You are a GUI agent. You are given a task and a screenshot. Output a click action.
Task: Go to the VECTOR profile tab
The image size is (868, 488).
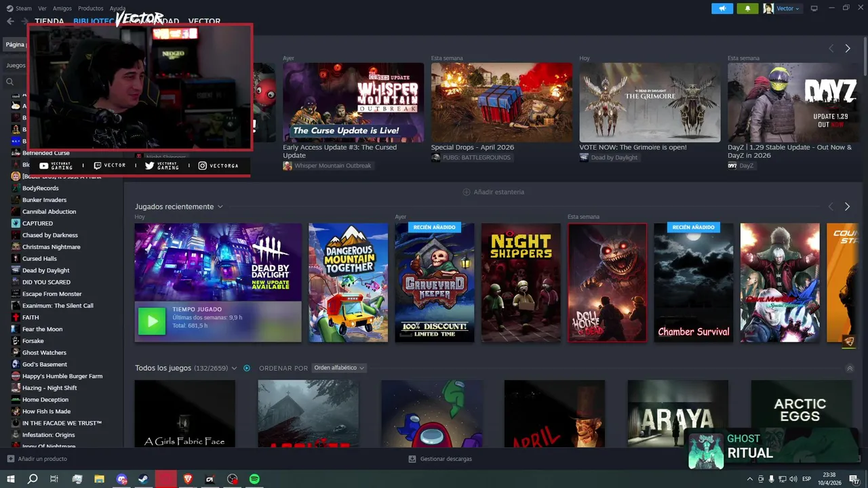(204, 21)
